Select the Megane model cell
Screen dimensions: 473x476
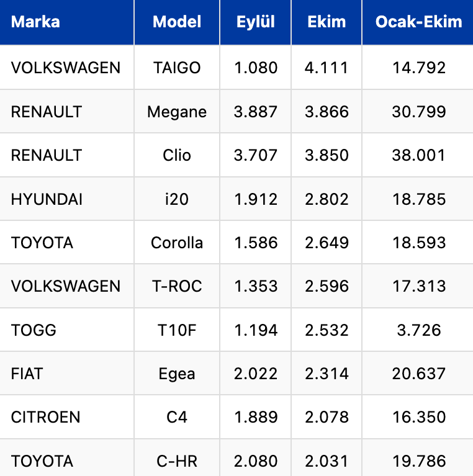(177, 112)
